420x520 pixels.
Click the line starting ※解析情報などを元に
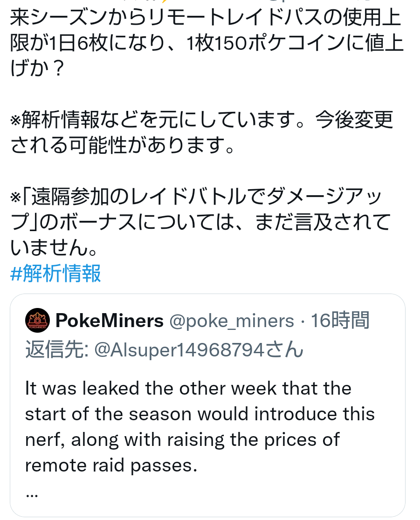[x=201, y=121]
